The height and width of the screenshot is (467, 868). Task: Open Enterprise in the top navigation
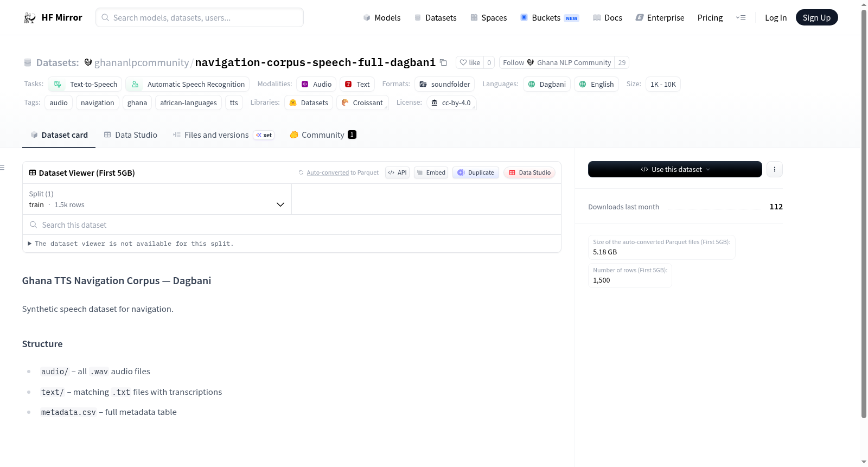coord(660,17)
